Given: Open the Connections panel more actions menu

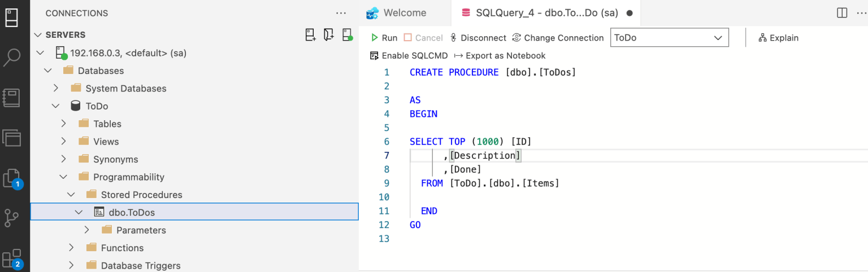Looking at the screenshot, I should point(341,13).
